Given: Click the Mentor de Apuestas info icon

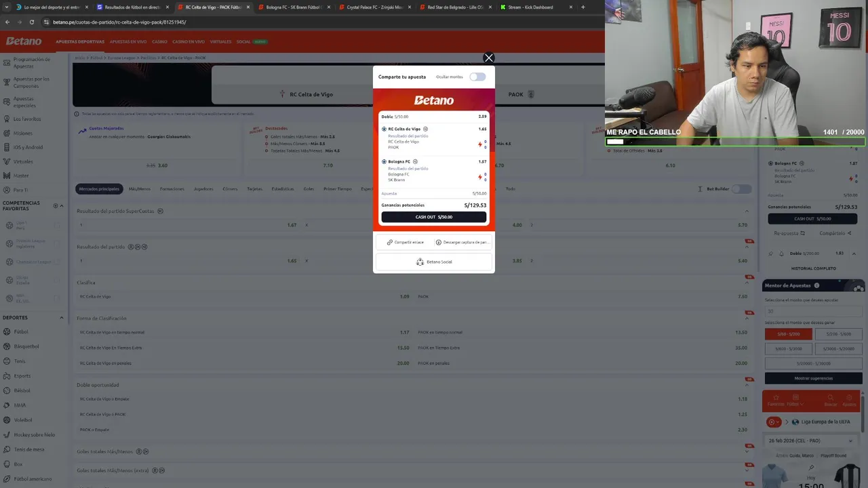Looking at the screenshot, I should click(x=816, y=285).
